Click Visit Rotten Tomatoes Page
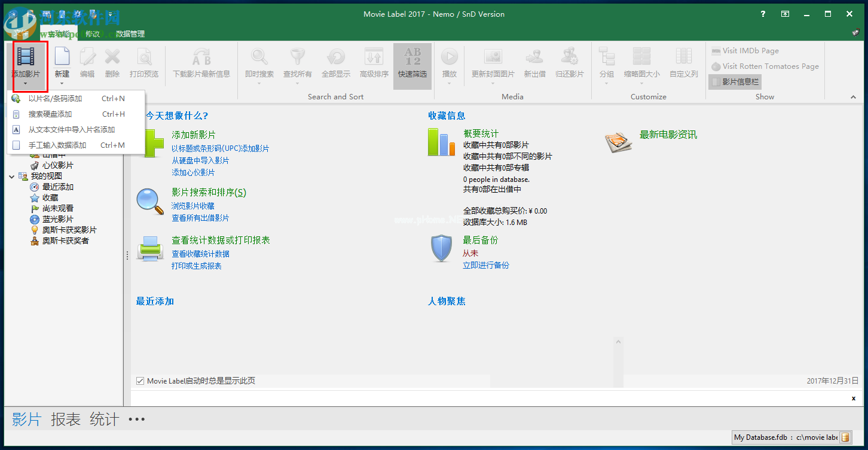The width and height of the screenshot is (868, 450). [x=765, y=66]
